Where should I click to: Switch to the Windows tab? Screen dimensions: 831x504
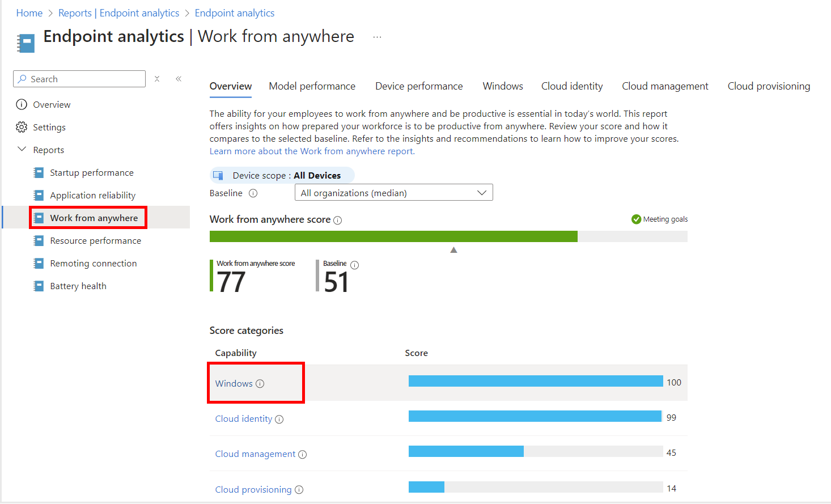tap(503, 86)
